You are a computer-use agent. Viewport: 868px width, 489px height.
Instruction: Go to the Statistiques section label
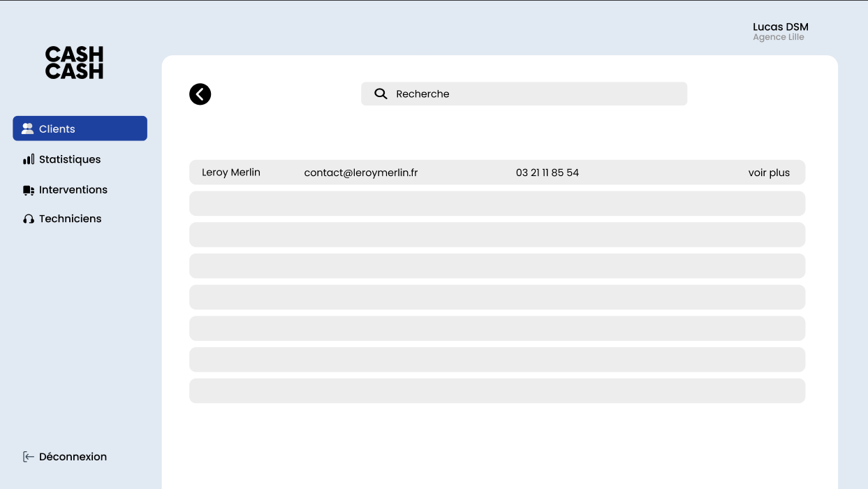point(70,159)
